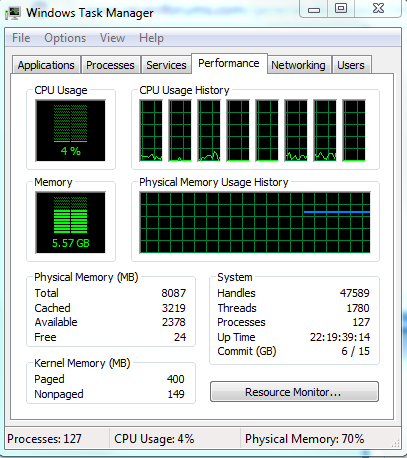Screen dimensions: 407x458
Task: Click the Handles value 47589
Action: [354, 293]
